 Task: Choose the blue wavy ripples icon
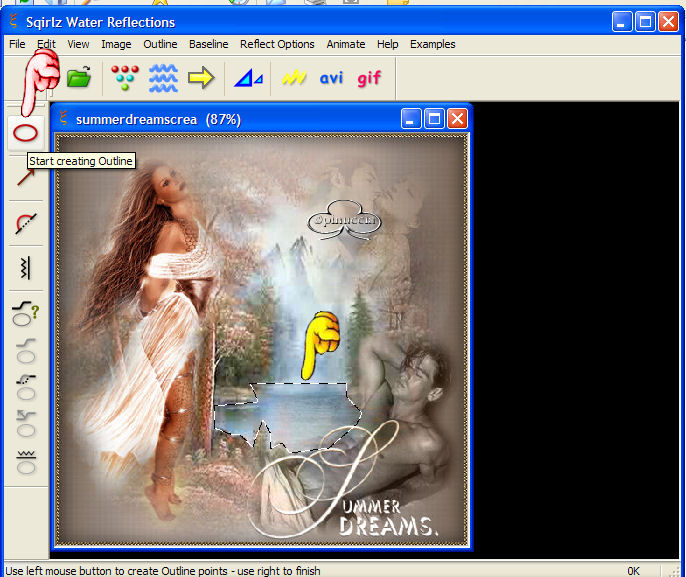[x=163, y=78]
